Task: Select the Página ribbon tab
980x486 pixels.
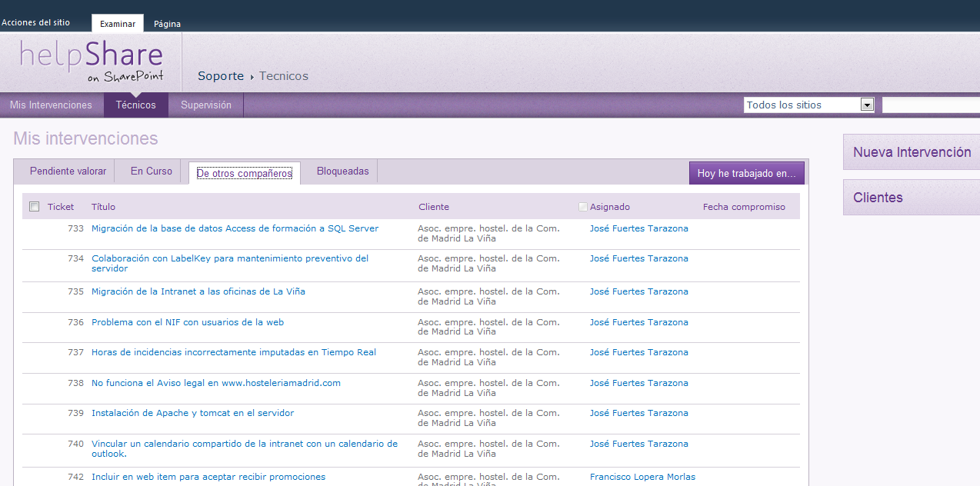Action: click(x=166, y=24)
